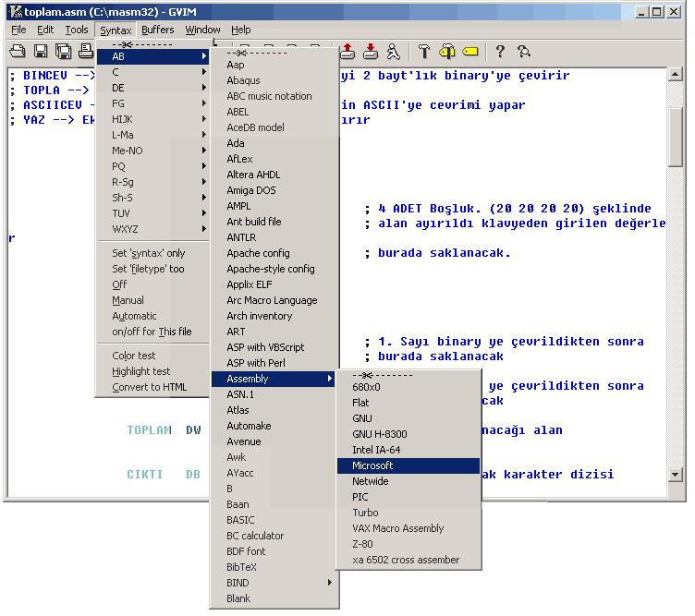
Task: Choose Convert to HTML
Action: pyautogui.click(x=152, y=387)
